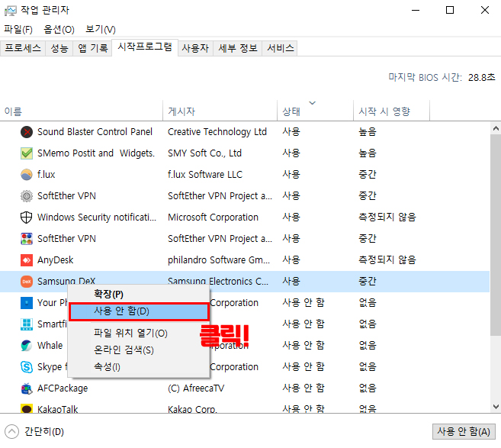Click the Skype icon
The width and height of the screenshot is (501, 448).
(27, 367)
